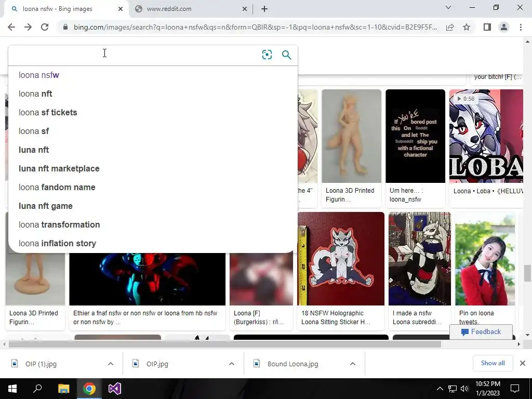This screenshot has width=532, height=399.
Task: Choose suggestion "loona sf tickets"
Action: coord(153,112)
